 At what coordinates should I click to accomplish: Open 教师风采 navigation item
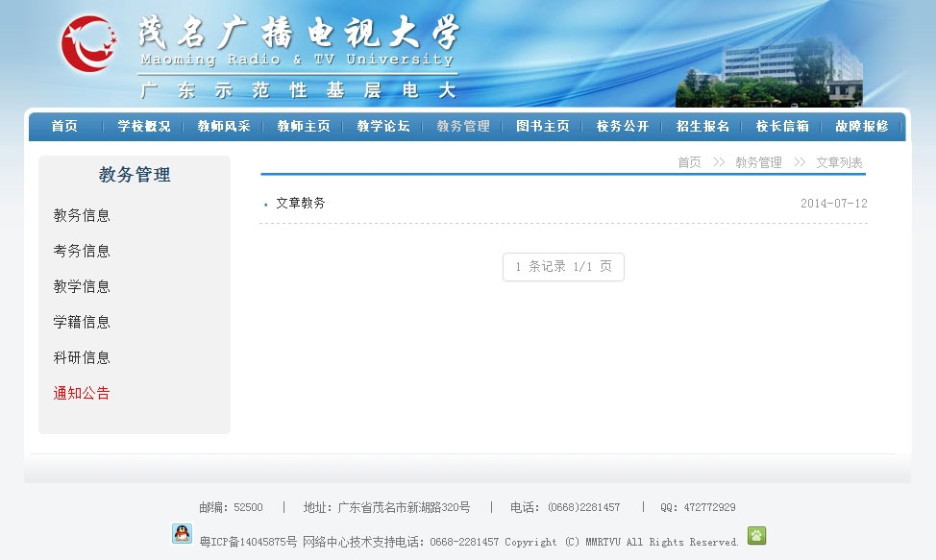(x=224, y=126)
